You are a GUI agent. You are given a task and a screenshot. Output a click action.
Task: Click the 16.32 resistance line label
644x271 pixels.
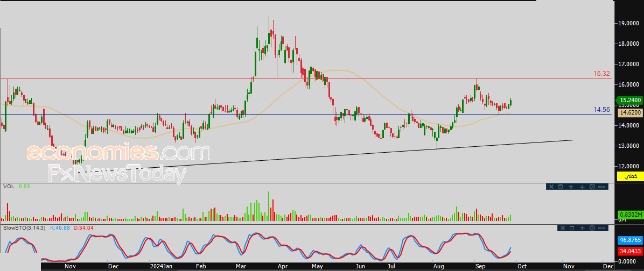point(601,74)
